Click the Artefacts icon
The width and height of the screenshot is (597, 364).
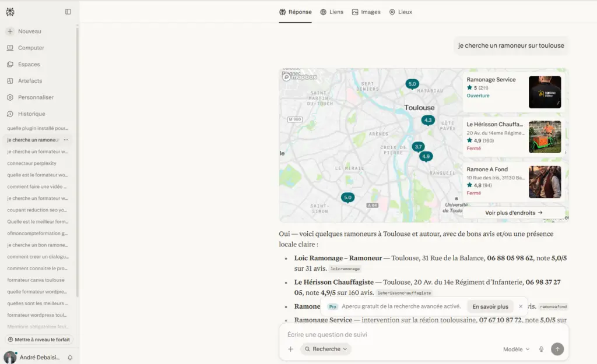(x=10, y=80)
